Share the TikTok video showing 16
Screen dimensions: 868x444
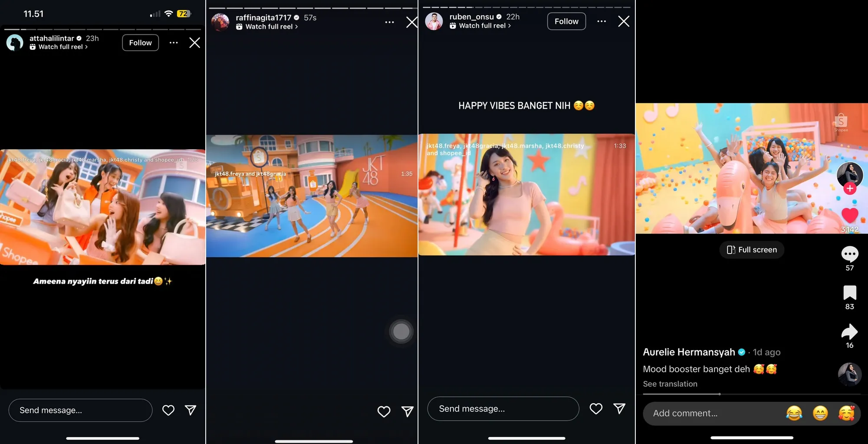coord(850,332)
